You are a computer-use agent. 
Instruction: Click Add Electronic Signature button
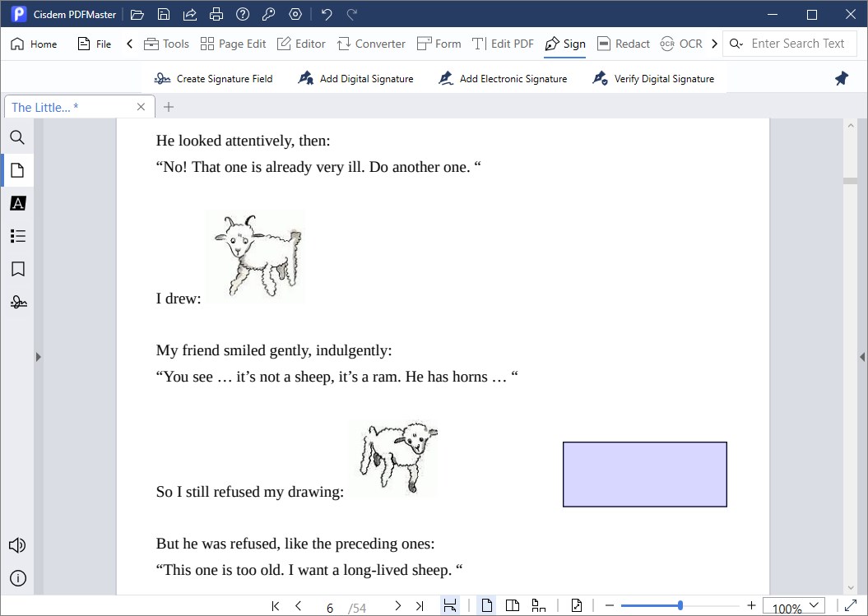503,79
